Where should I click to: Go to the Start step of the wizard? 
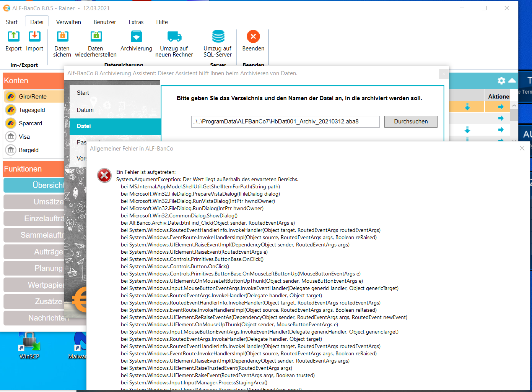[115, 93]
